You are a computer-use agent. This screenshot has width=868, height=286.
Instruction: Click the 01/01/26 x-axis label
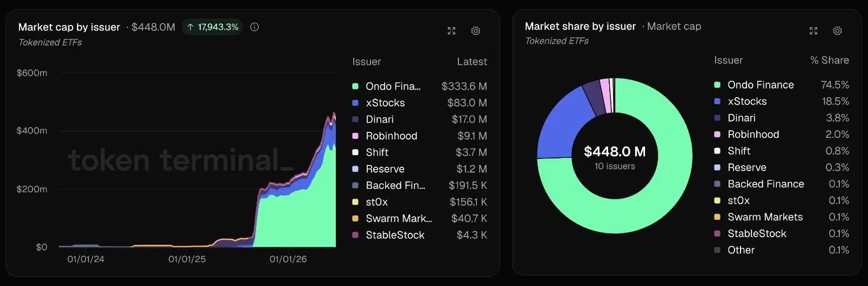point(288,259)
